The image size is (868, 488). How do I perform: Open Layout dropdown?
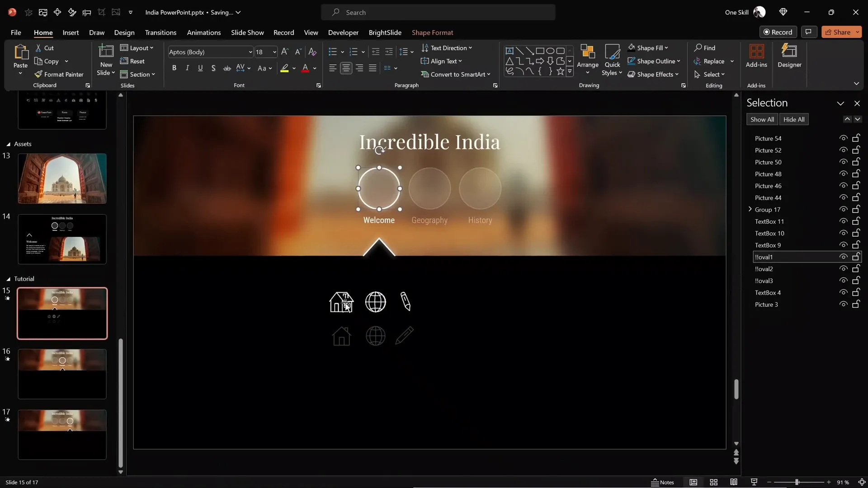pyautogui.click(x=137, y=48)
